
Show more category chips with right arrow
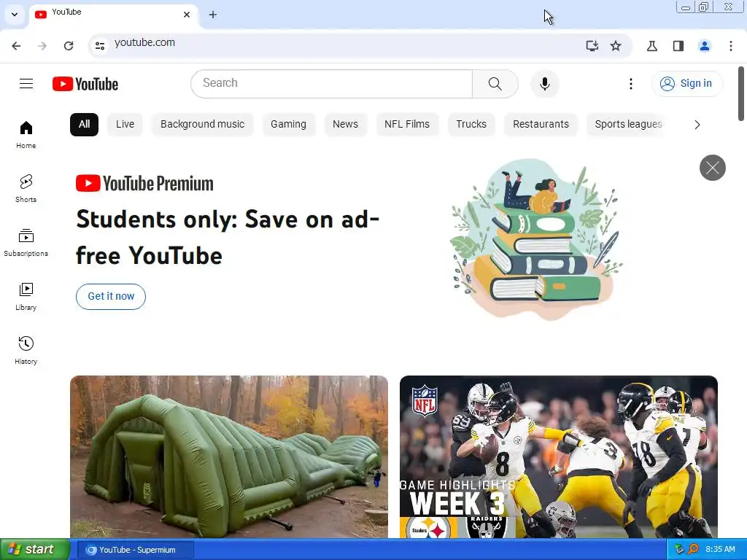(697, 125)
